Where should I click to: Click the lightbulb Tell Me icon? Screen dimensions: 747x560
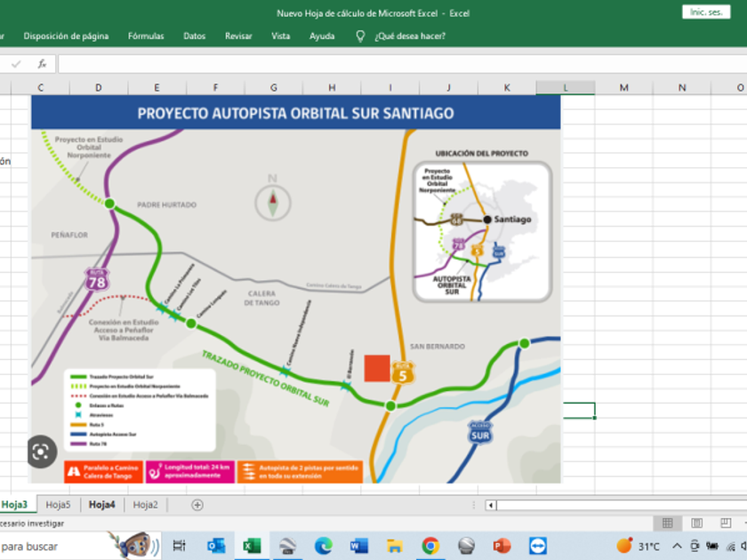(360, 36)
